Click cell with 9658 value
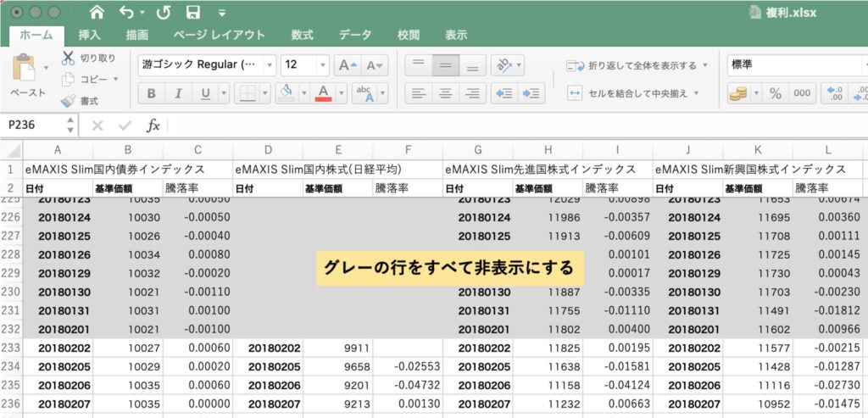Screen dimensions: 868x418 (x=337, y=366)
